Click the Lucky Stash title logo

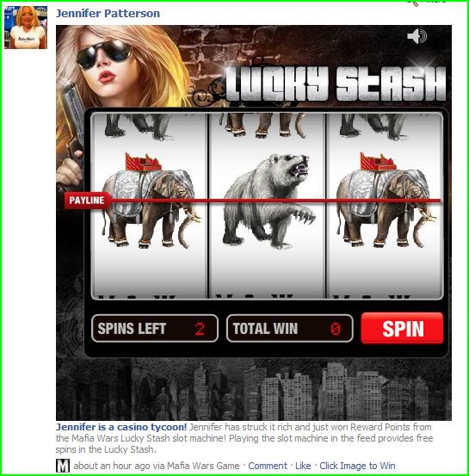334,83
